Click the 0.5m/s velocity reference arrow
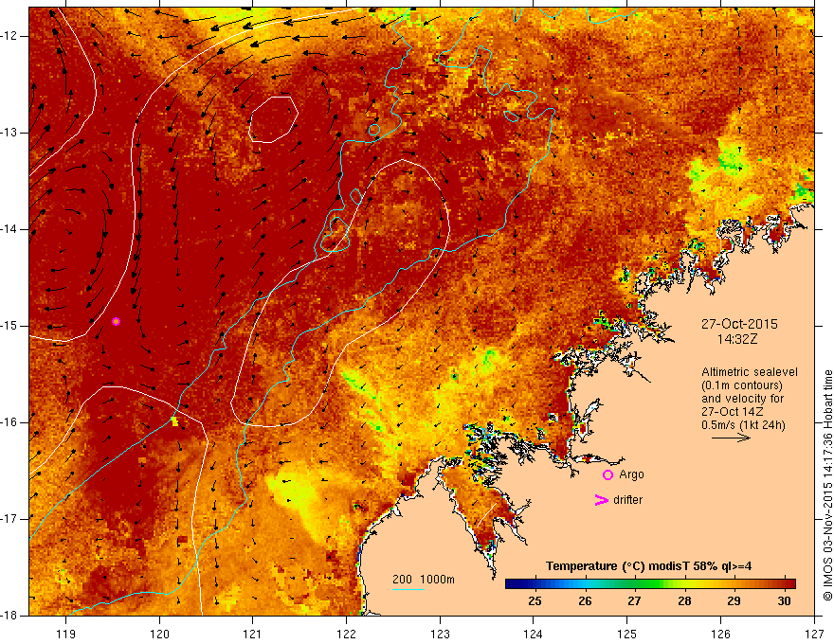The image size is (834, 644). (x=731, y=438)
